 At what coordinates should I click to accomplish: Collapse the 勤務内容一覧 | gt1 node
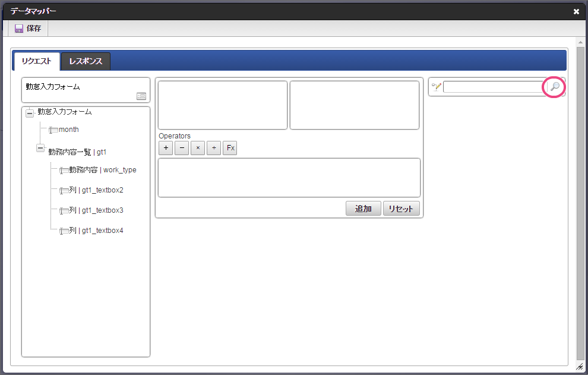[40, 148]
